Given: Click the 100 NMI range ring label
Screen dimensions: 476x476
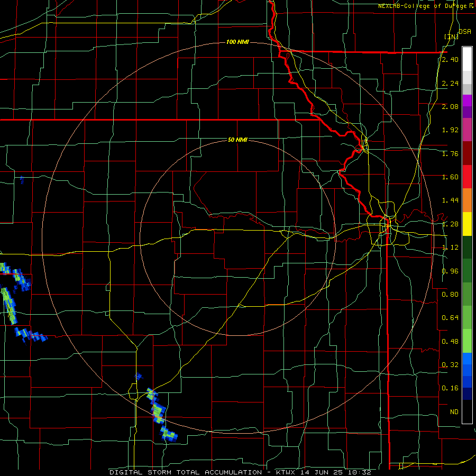Looking at the screenshot, I should click(237, 42).
